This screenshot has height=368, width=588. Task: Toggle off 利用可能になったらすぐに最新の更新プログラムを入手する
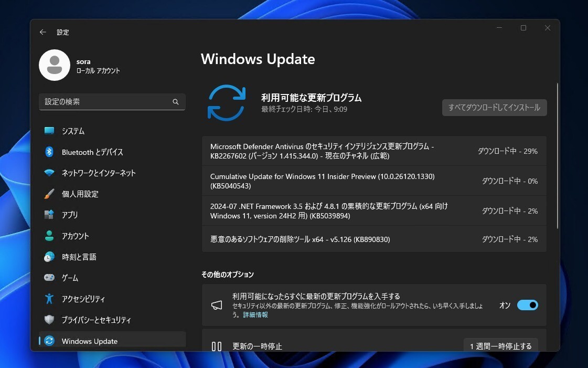pos(527,305)
